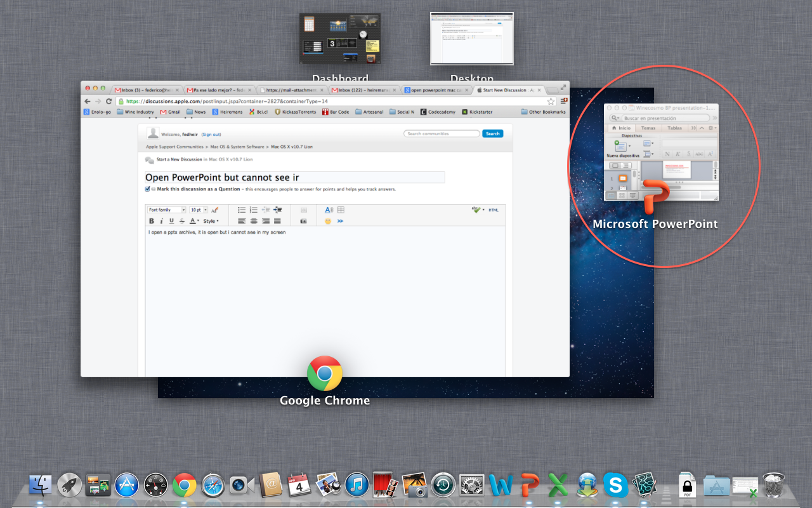Screen dimensions: 812x508
Task: Expand Nueva diapositiva dropdown in PowerPoint
Action: pos(629,146)
